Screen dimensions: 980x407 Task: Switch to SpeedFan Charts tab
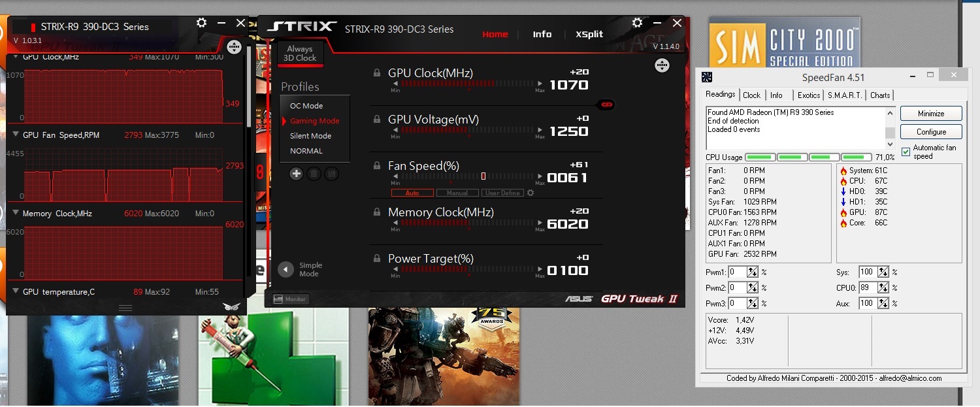point(880,95)
